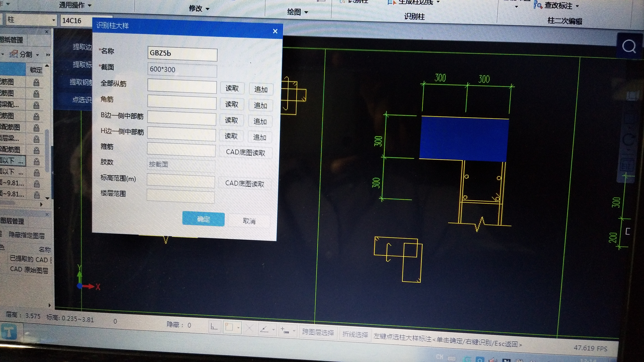The width and height of the screenshot is (644, 362).
Task: Toggle lock on second 以下 row
Action: coord(37,173)
